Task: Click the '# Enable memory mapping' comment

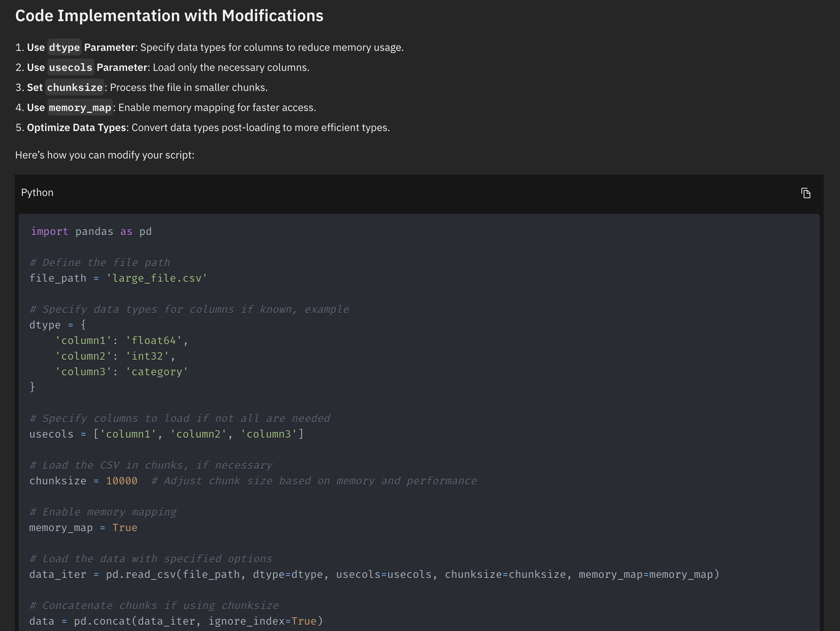Action: [103, 512]
